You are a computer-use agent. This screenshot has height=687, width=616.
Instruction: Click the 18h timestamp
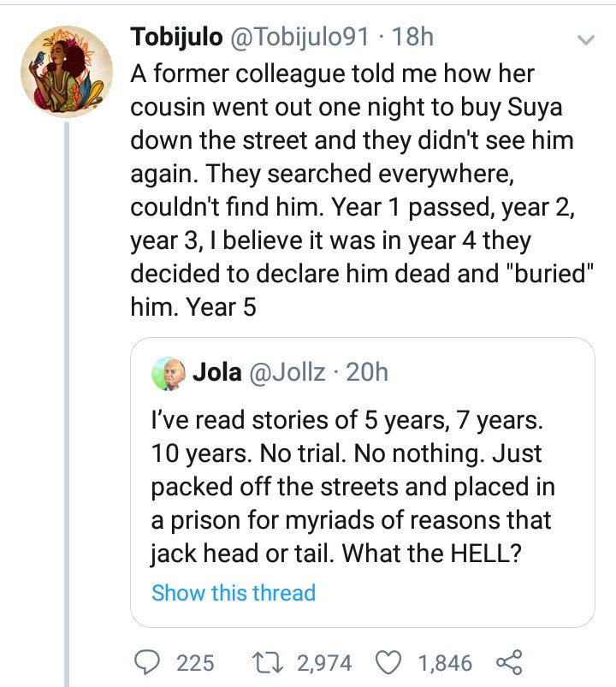tap(412, 37)
